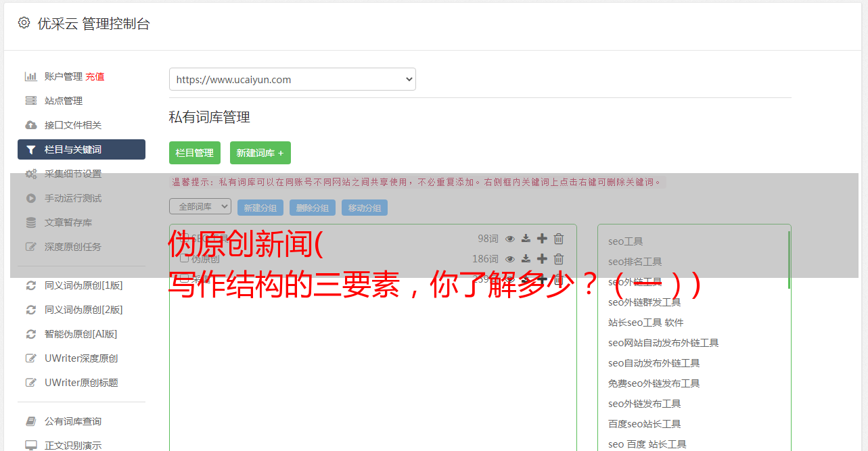Download the 186词 伪原创 library
Image resolution: width=868 pixels, height=451 pixels.
coord(526,259)
